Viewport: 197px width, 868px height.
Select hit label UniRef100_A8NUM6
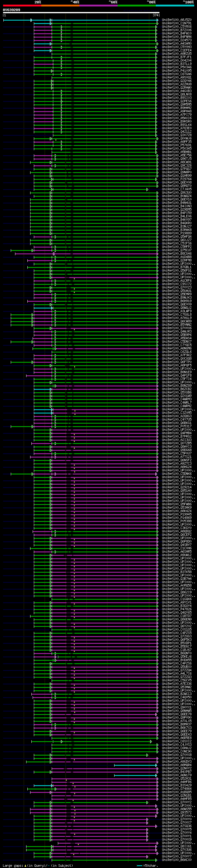177,349
